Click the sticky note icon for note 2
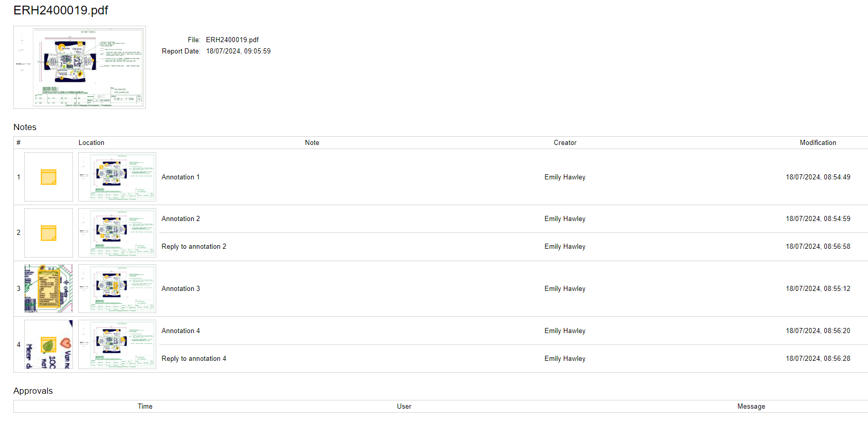This screenshot has width=868, height=421. [x=48, y=233]
